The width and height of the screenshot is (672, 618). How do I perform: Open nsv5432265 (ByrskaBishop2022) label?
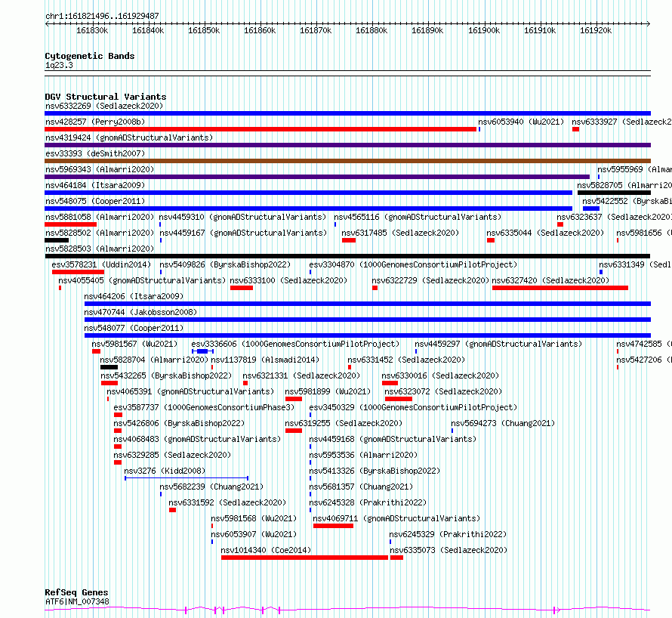coord(166,375)
